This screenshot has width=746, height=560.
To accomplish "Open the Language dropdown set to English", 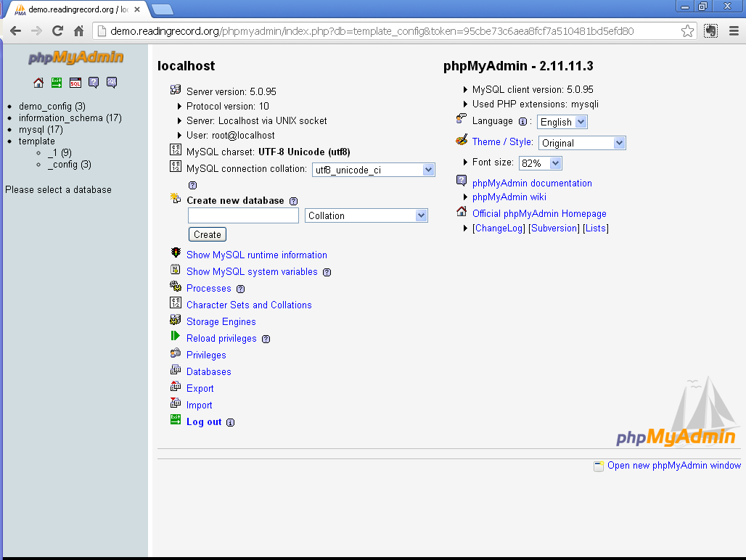I will pyautogui.click(x=562, y=122).
